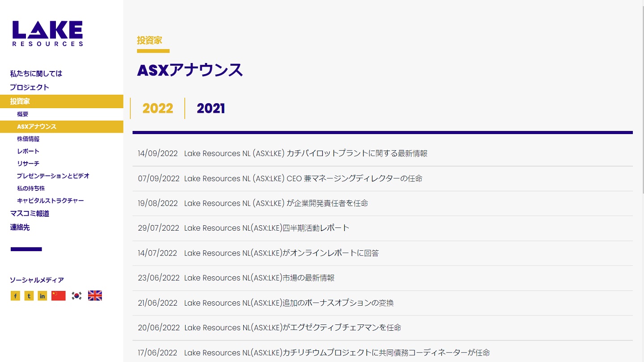Image resolution: width=644 pixels, height=362 pixels.
Task: Select the 2022 year tab
Action: pyautogui.click(x=157, y=109)
